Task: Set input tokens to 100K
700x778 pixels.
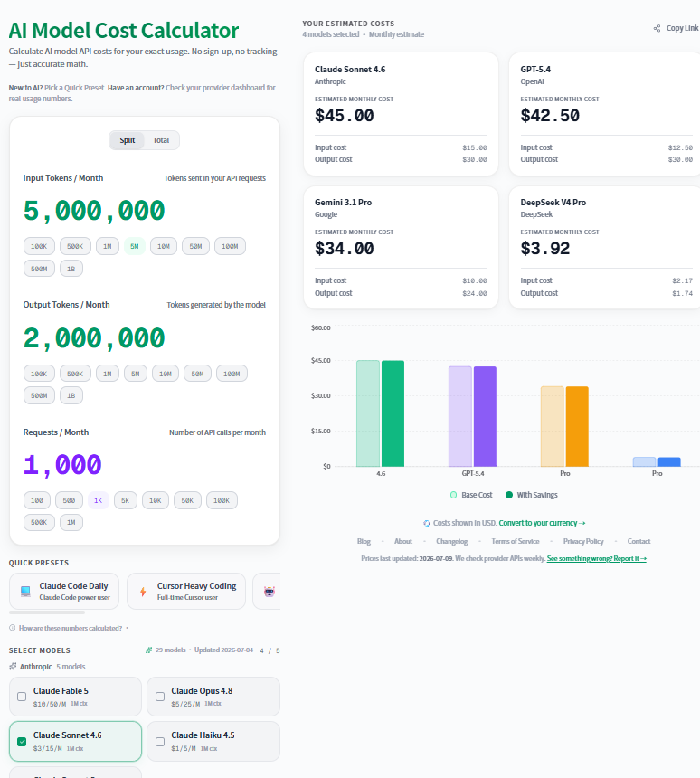Action: [x=39, y=246]
